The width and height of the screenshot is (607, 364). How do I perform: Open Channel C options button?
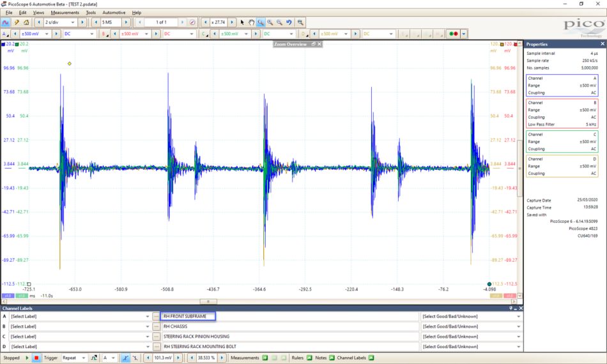[204, 34]
